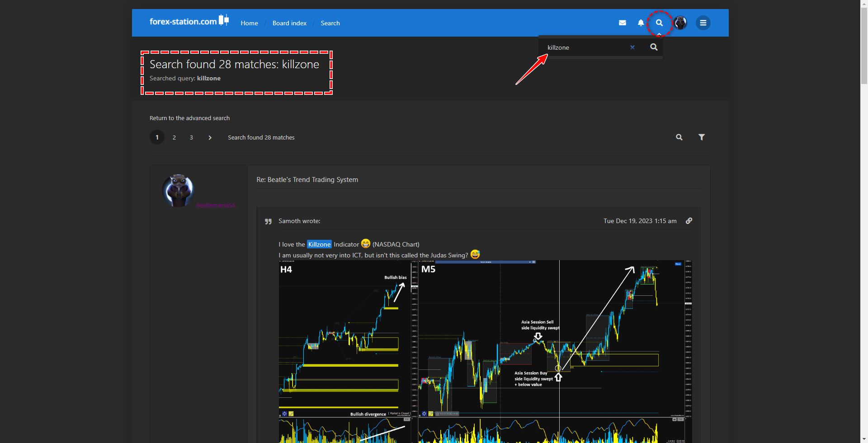Open the H4 M5 chart image
The image size is (868, 443).
click(x=486, y=351)
